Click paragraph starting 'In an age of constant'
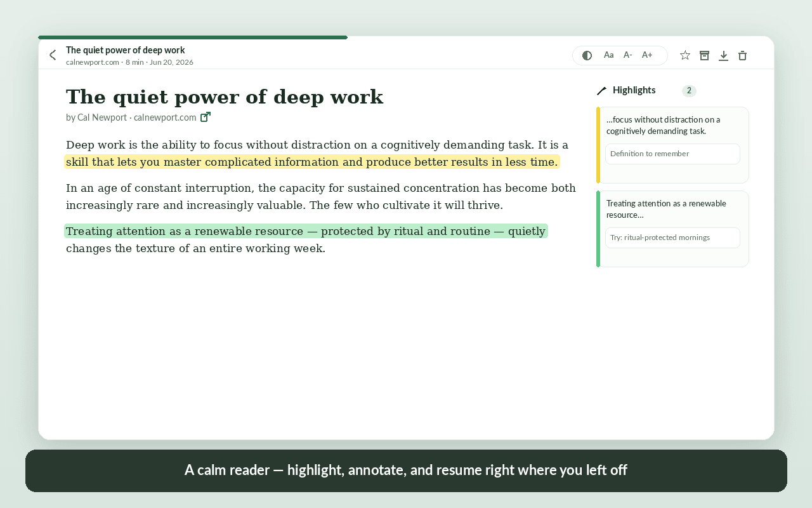 (x=321, y=197)
